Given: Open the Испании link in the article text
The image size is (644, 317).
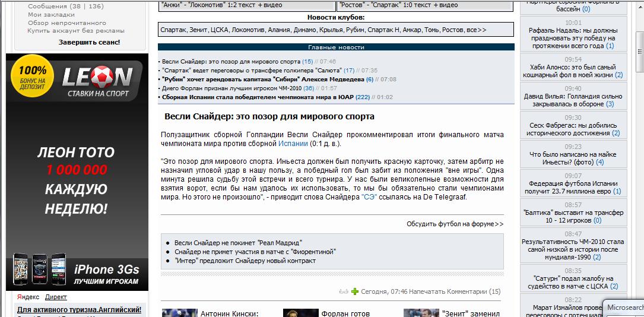Looking at the screenshot, I should [293, 144].
